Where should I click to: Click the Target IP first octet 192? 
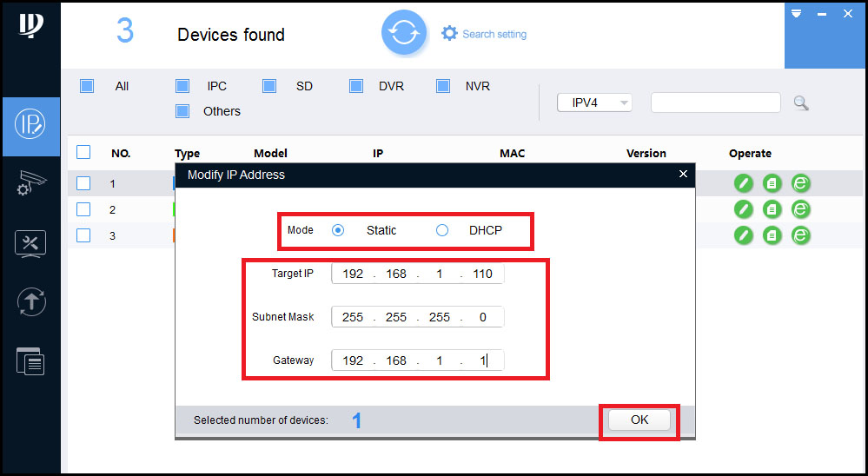point(353,274)
